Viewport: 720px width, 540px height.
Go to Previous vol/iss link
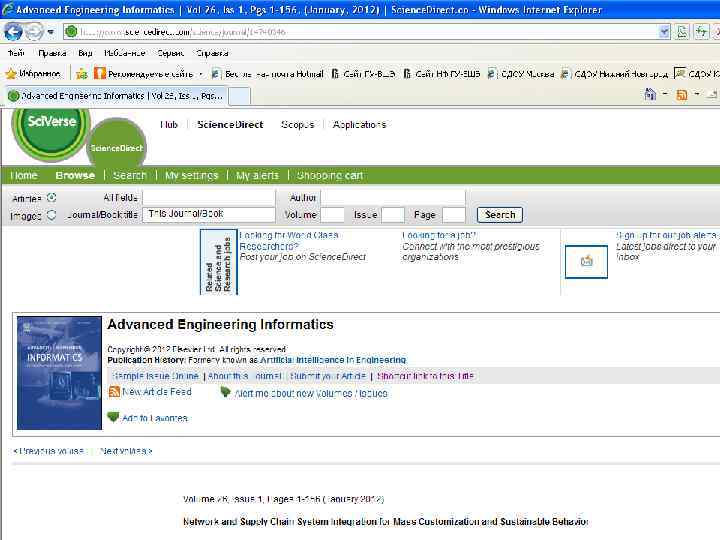pyautogui.click(x=50, y=451)
